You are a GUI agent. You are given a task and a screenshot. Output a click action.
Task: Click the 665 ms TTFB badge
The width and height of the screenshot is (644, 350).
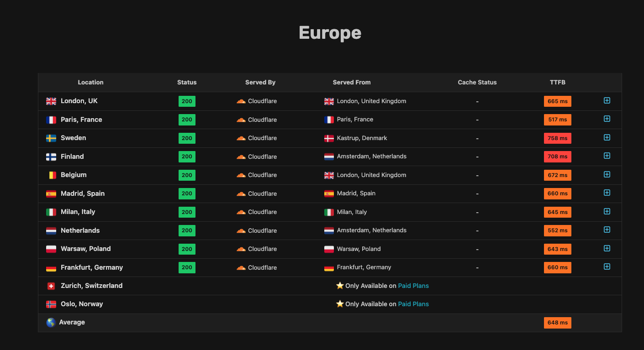click(x=558, y=101)
